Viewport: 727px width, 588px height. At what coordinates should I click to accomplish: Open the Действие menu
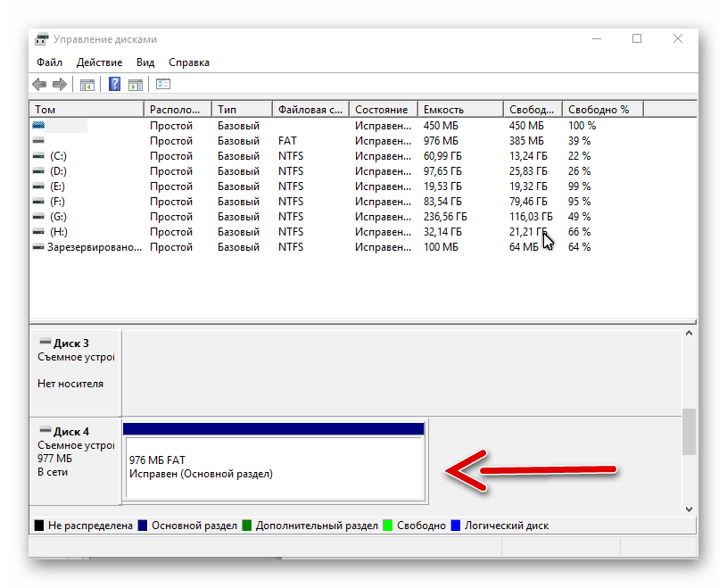coord(99,62)
